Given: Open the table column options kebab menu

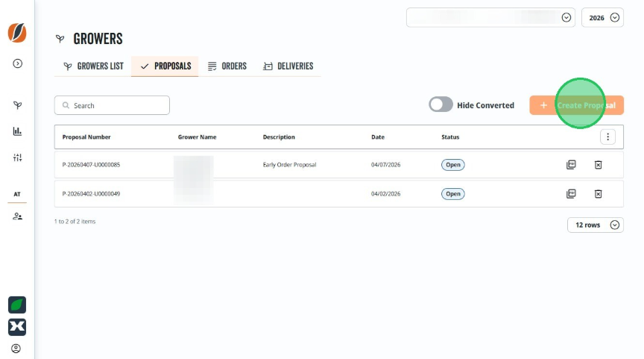Looking at the screenshot, I should point(608,137).
